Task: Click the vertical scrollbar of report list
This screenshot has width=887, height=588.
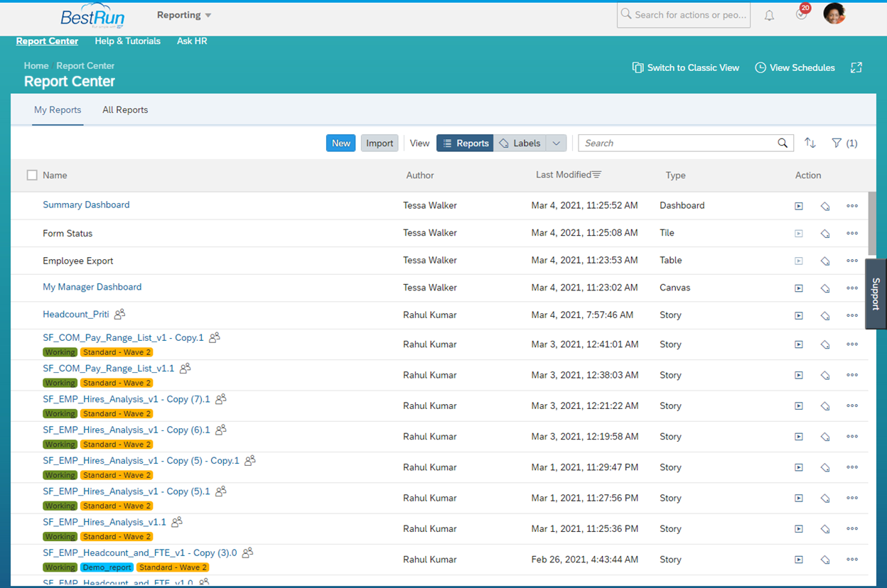Action: pyautogui.click(x=872, y=224)
